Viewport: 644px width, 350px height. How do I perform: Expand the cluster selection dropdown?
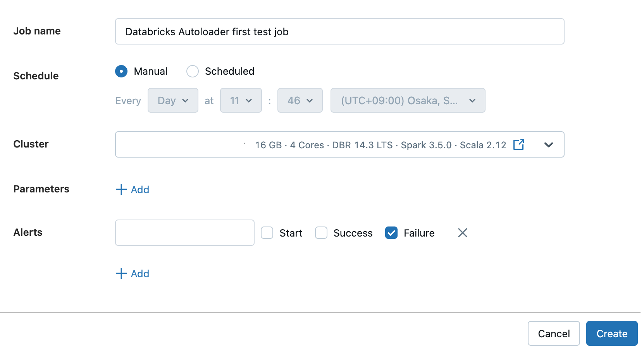coord(549,145)
